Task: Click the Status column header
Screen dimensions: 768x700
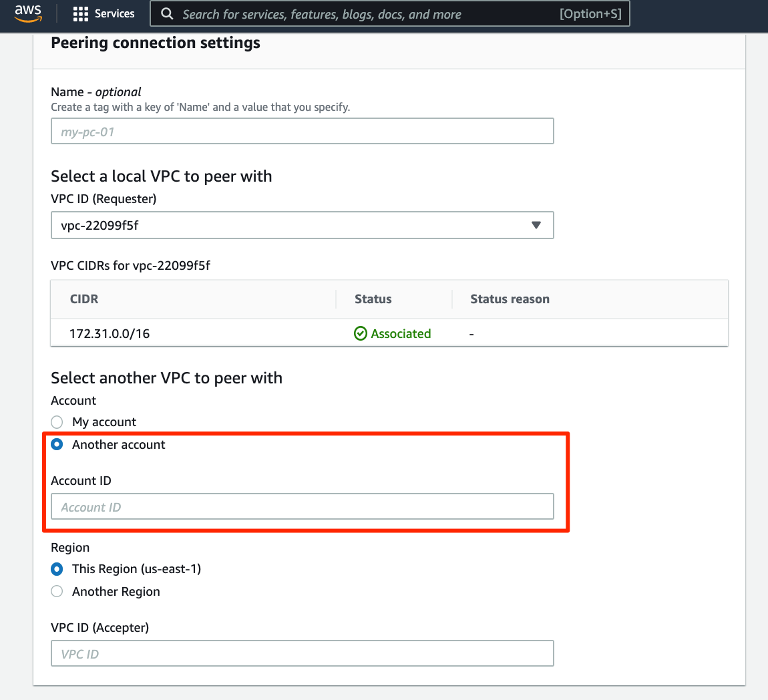Action: point(373,299)
